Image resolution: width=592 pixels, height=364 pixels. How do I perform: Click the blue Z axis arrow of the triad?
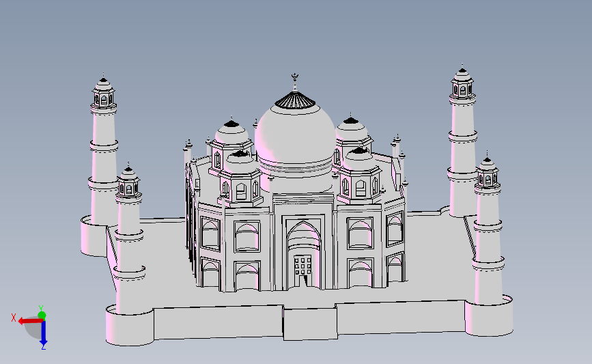pyautogui.click(x=44, y=333)
